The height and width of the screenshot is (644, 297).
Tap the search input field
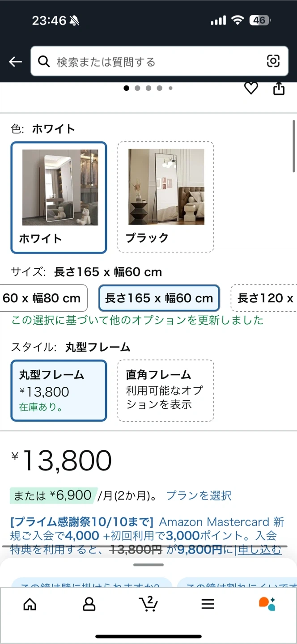coord(157,62)
